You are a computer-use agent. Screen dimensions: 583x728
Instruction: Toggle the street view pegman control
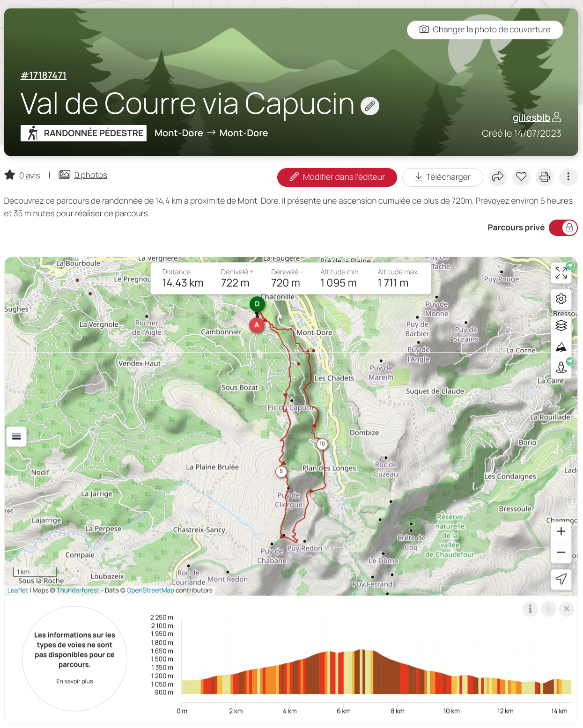561,368
